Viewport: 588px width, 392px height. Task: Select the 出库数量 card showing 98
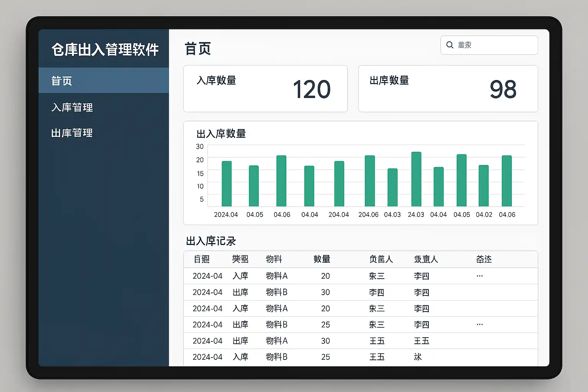[448, 89]
